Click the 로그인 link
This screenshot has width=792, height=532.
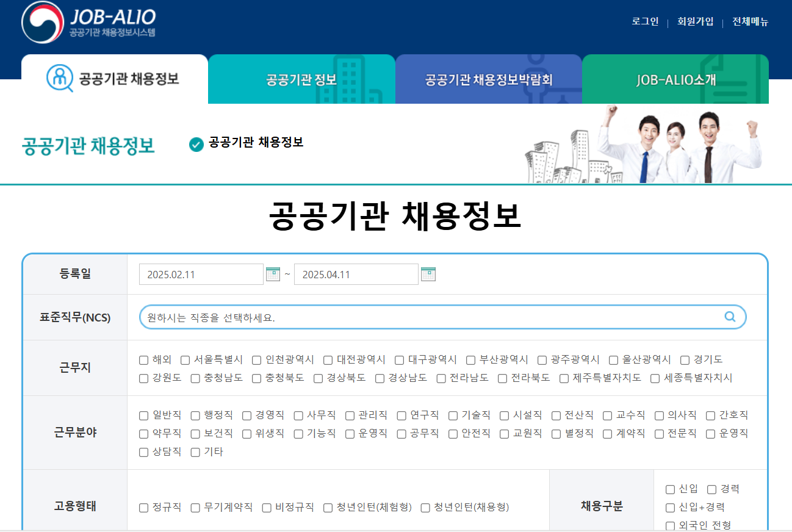coord(645,22)
